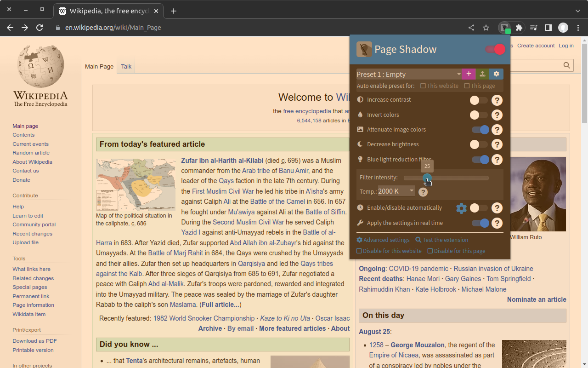Open help for Invert colors

497,115
